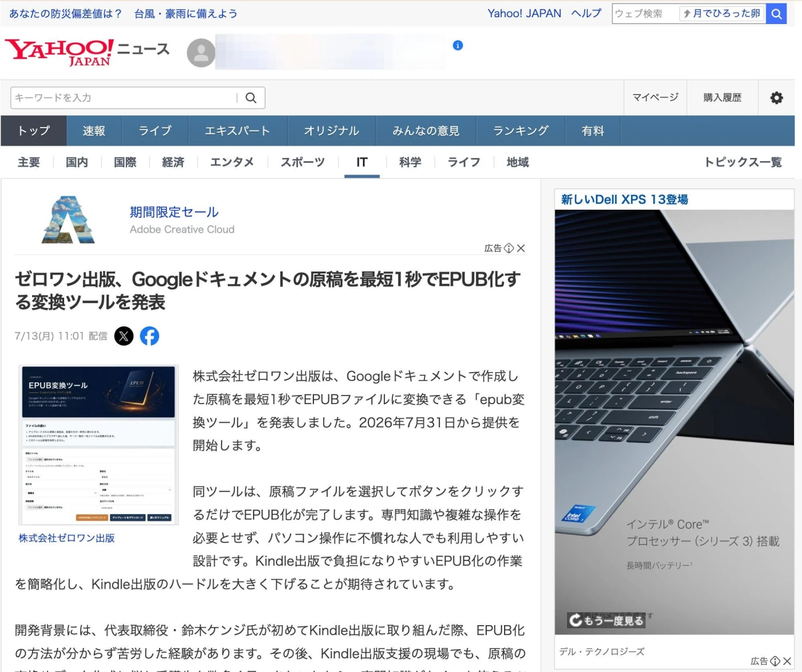Select the 国内 category

77,162
